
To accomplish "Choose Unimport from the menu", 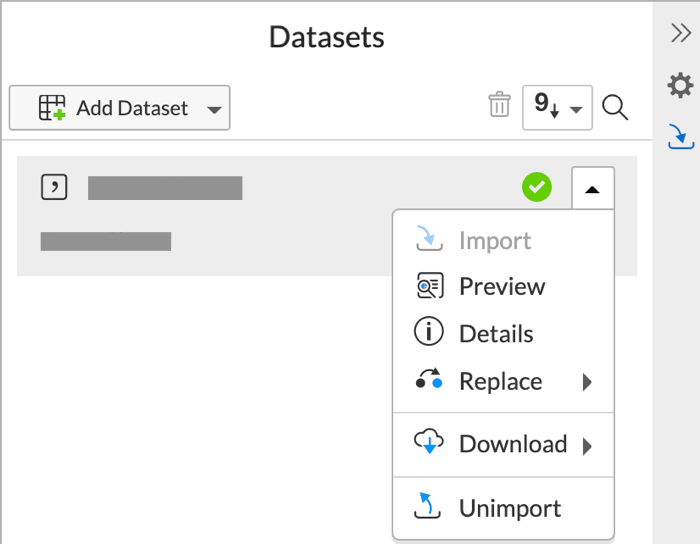I will coord(503,508).
